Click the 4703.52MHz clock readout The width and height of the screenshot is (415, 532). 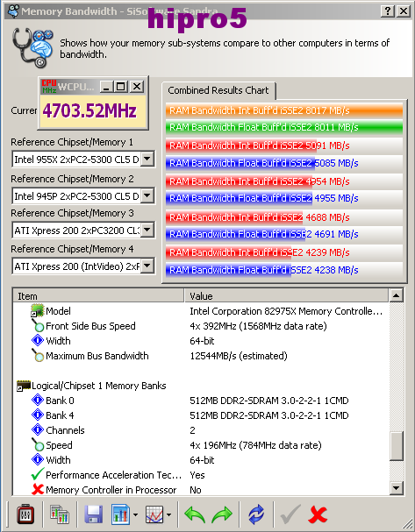pyautogui.click(x=89, y=111)
